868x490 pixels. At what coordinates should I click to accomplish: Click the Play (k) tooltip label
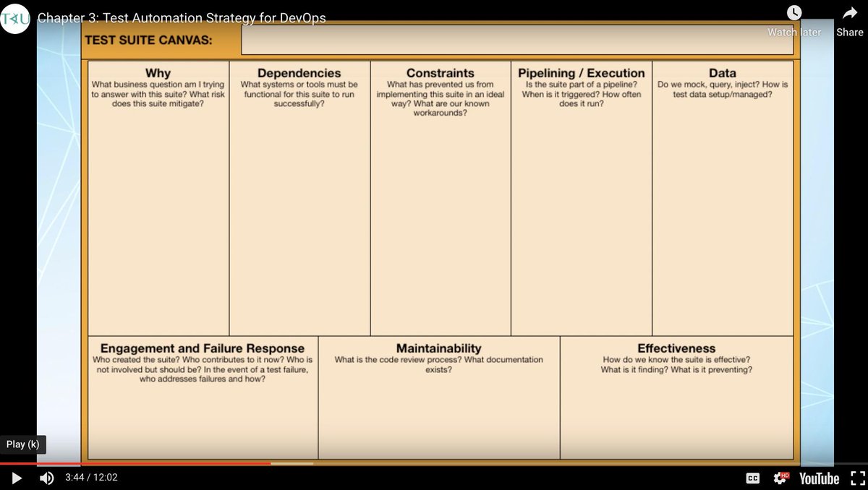(22, 444)
